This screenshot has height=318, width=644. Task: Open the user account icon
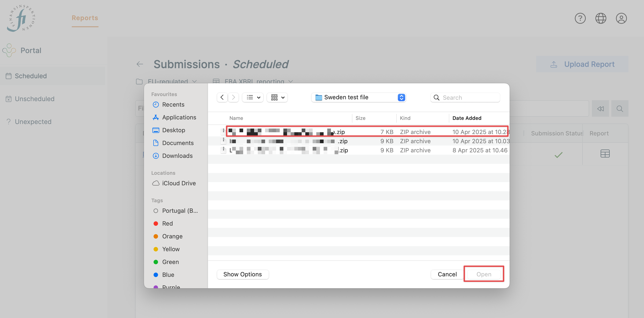[622, 18]
